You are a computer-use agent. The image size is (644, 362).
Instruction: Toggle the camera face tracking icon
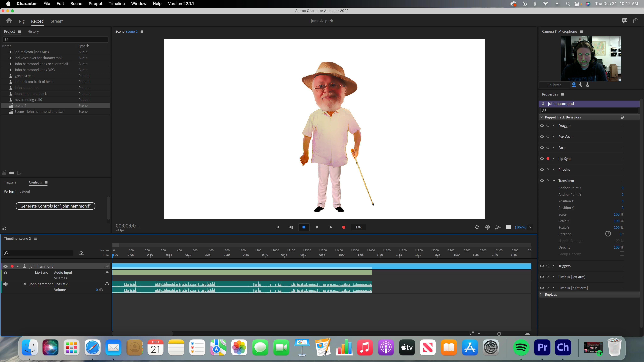click(574, 85)
